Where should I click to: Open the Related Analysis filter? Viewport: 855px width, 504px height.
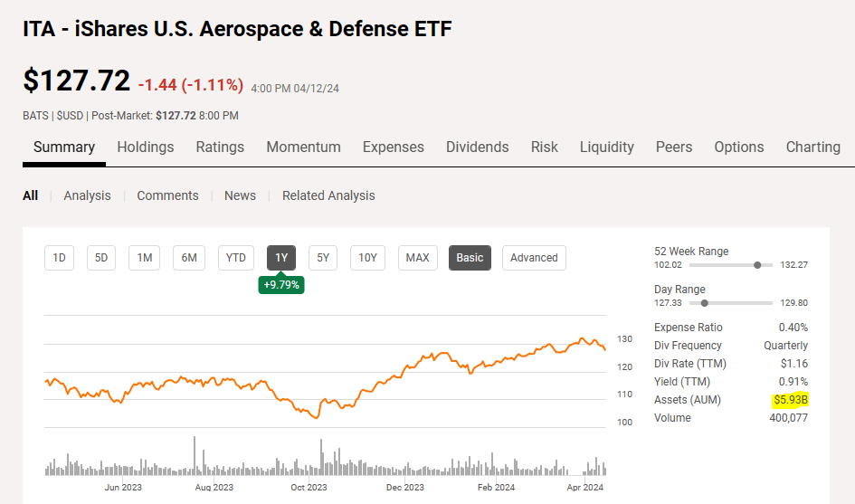pos(328,195)
